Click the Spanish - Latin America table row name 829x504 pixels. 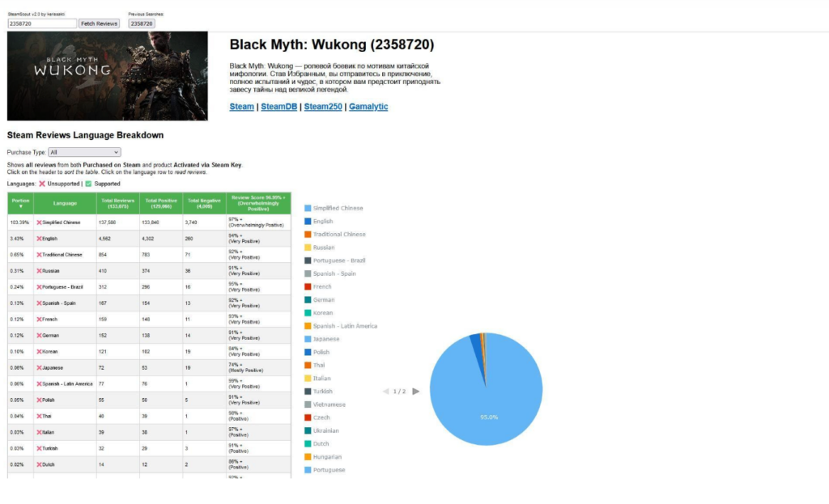(67, 384)
